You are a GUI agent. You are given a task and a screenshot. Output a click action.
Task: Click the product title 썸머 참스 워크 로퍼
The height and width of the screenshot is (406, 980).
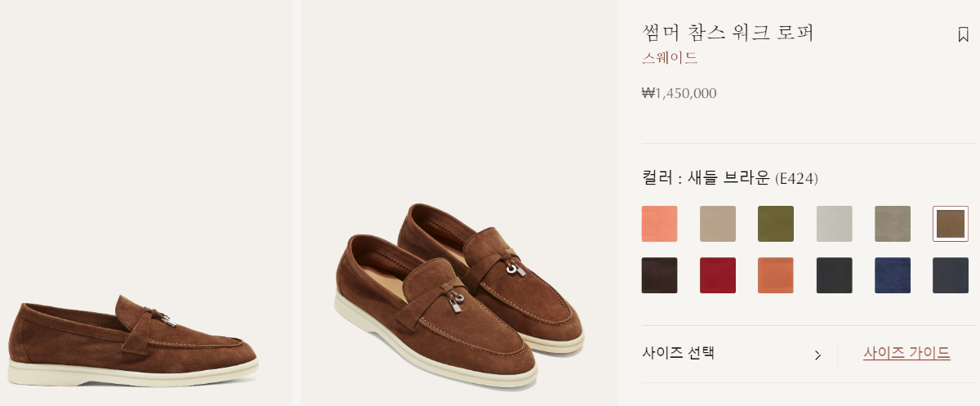pyautogui.click(x=728, y=33)
